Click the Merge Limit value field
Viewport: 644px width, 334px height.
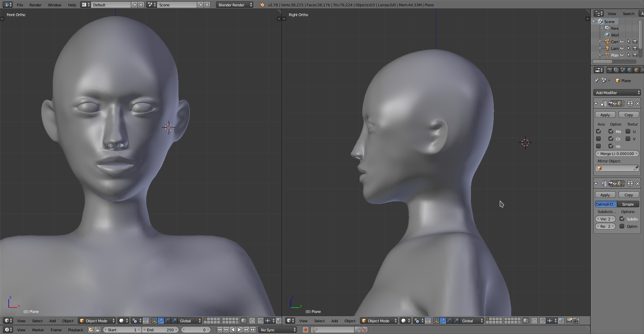coord(617,154)
